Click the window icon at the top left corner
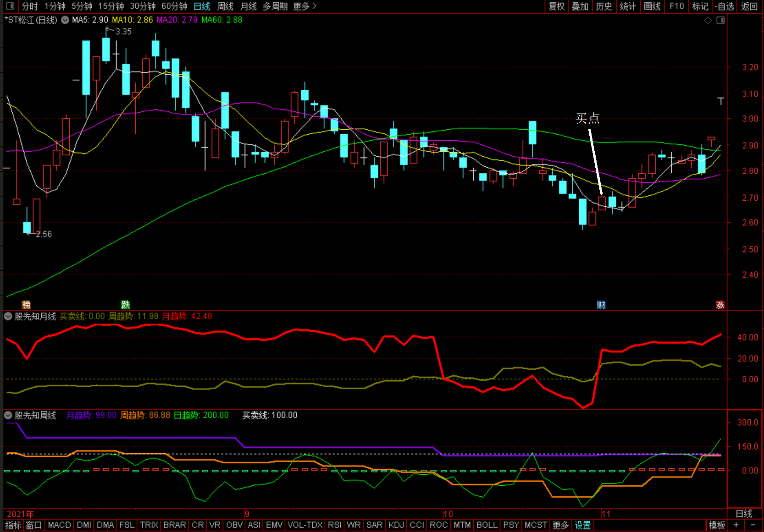 click(x=10, y=6)
